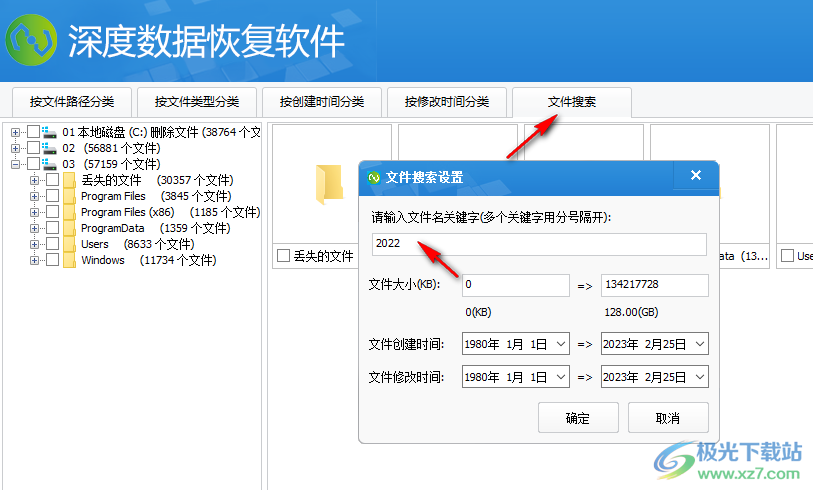The width and height of the screenshot is (813, 490).
Task: Open 文件创建时间 end date dropdown
Action: 699,344
